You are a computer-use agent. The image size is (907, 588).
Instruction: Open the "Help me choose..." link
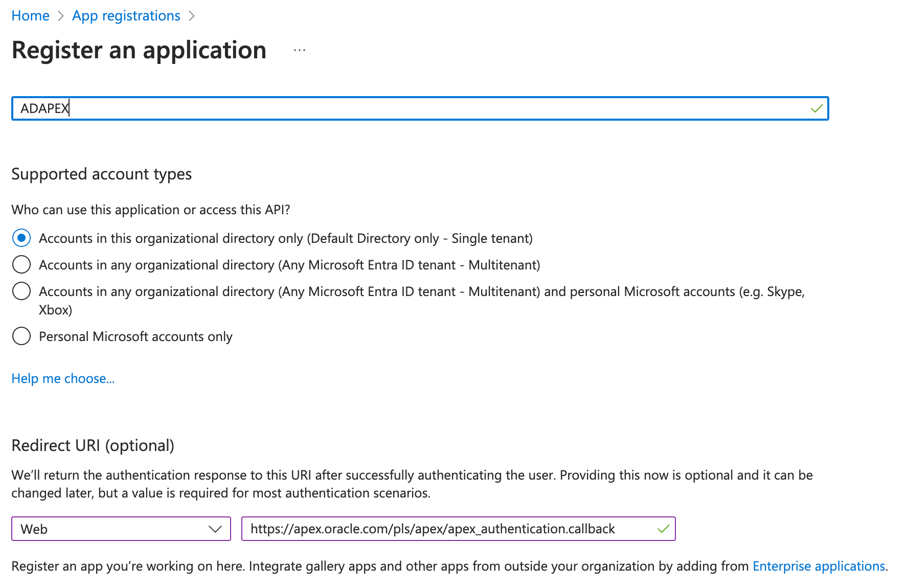point(63,378)
